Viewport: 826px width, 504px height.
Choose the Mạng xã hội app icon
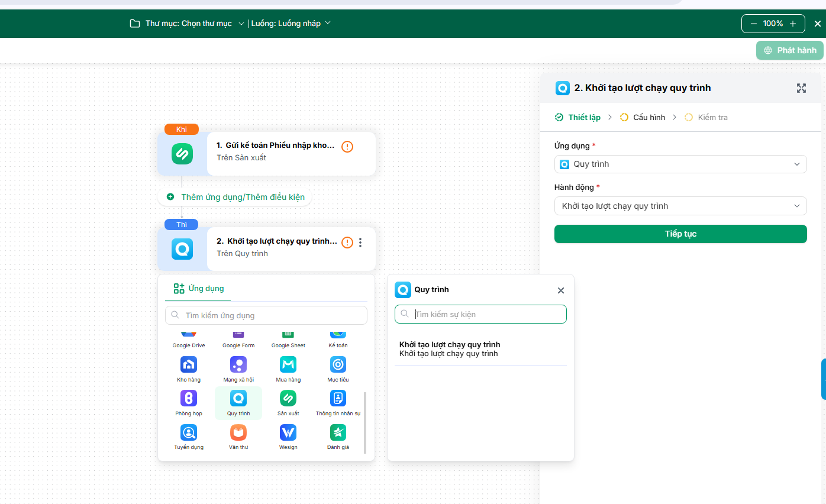click(238, 364)
